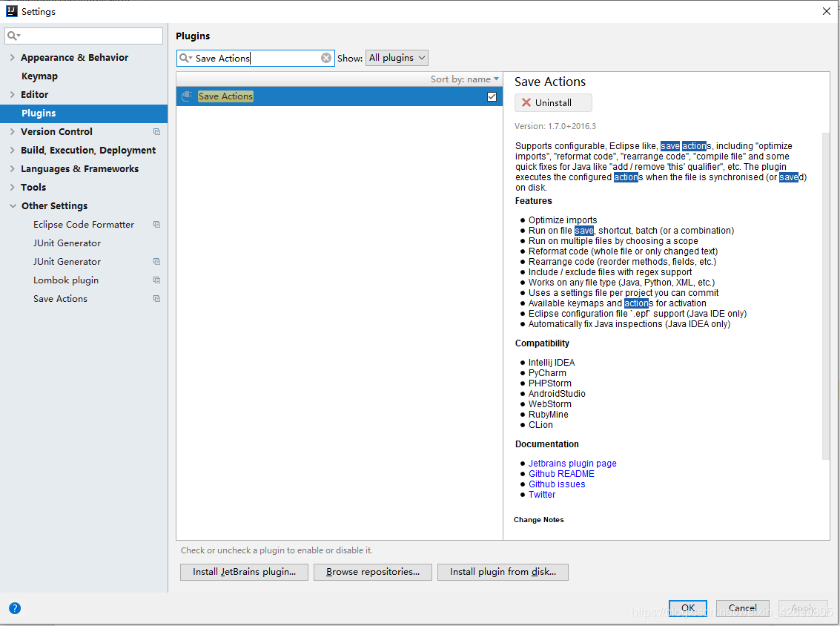Viewport: 840px width, 626px height.
Task: Open Eclipse Code Formatter settings
Action: pos(84,225)
